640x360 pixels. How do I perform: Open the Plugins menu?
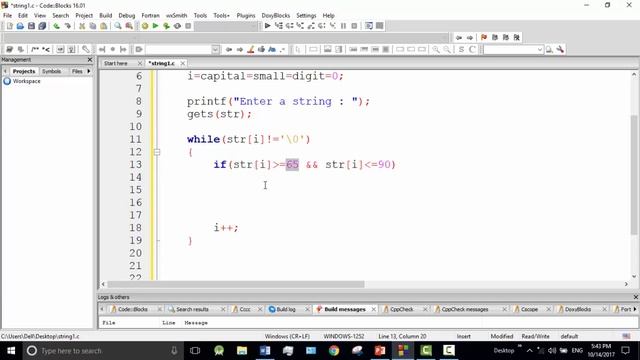246,15
